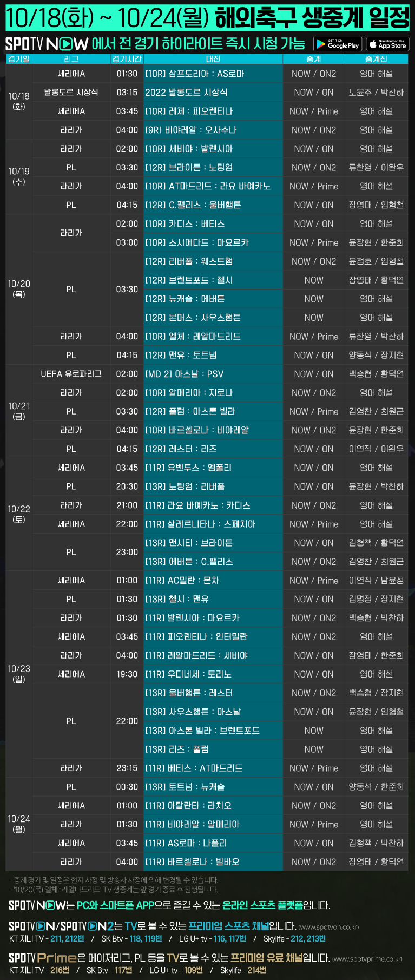Select the match [10R] 엘체 : 레알마드리드
The image size is (415, 980).
[213, 337]
